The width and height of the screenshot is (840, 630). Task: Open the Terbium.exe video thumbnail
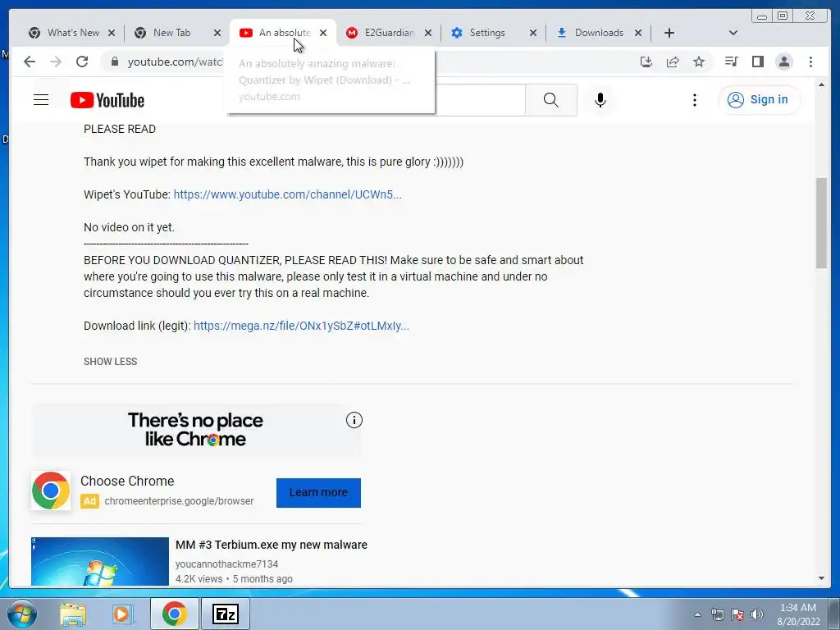[99, 561]
